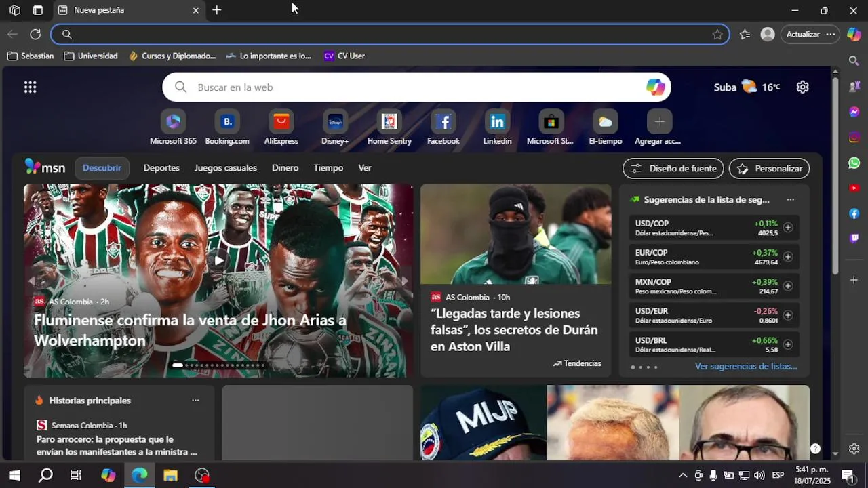868x488 pixels.
Task: Launch the AliExpress quick link
Action: (281, 127)
